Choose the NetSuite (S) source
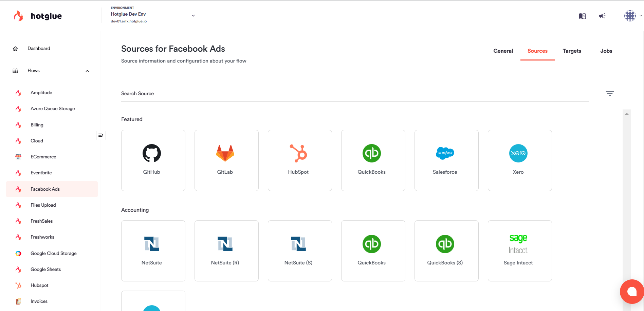This screenshot has width=644, height=311. click(300, 251)
